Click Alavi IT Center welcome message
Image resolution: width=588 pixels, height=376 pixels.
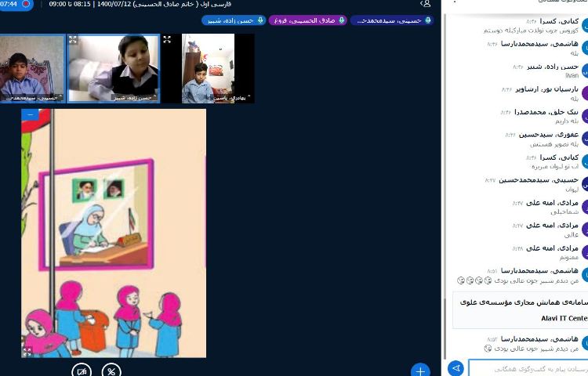pos(521,310)
